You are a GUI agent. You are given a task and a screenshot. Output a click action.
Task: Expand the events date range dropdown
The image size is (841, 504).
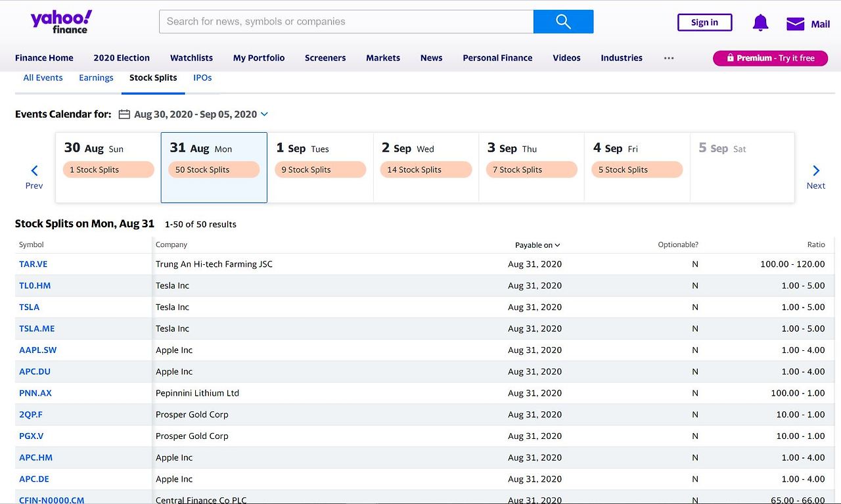point(264,114)
